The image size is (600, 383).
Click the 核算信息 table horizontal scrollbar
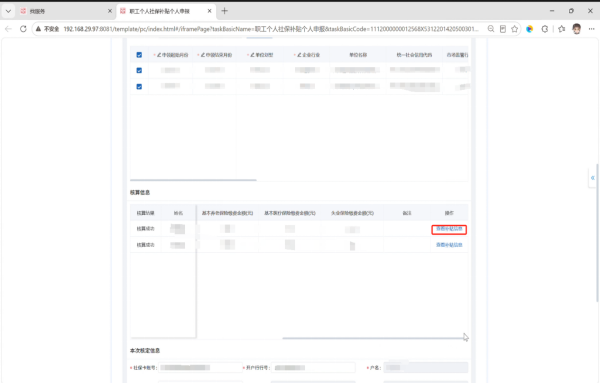pyautogui.click(x=373, y=338)
